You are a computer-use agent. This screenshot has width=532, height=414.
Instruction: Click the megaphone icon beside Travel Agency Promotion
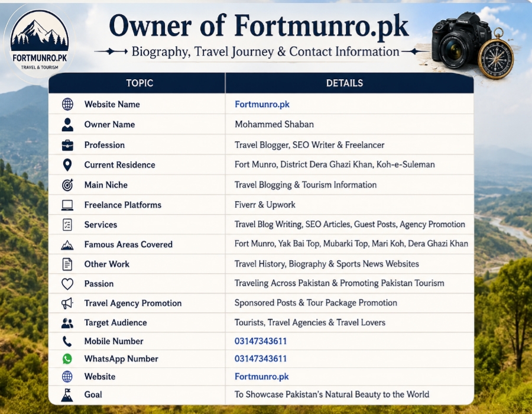pyautogui.click(x=67, y=303)
